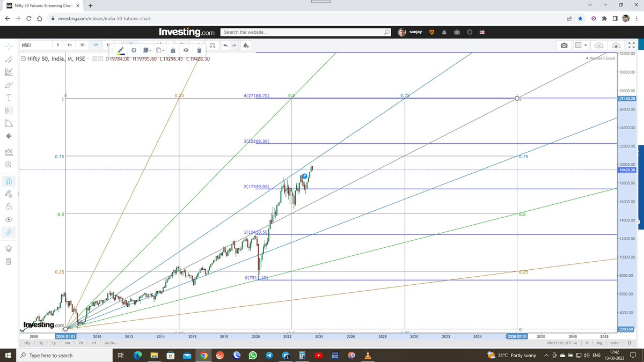Screen dimensions: 644x362
Task: Toggle fullscreen chart mode
Action: point(632,46)
